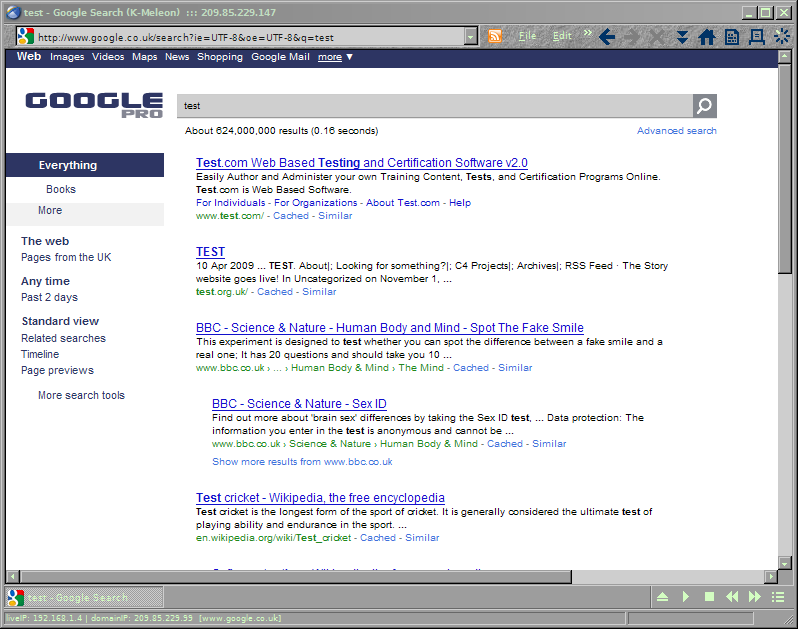
Task: Click the play icon in bottom bar
Action: [686, 596]
